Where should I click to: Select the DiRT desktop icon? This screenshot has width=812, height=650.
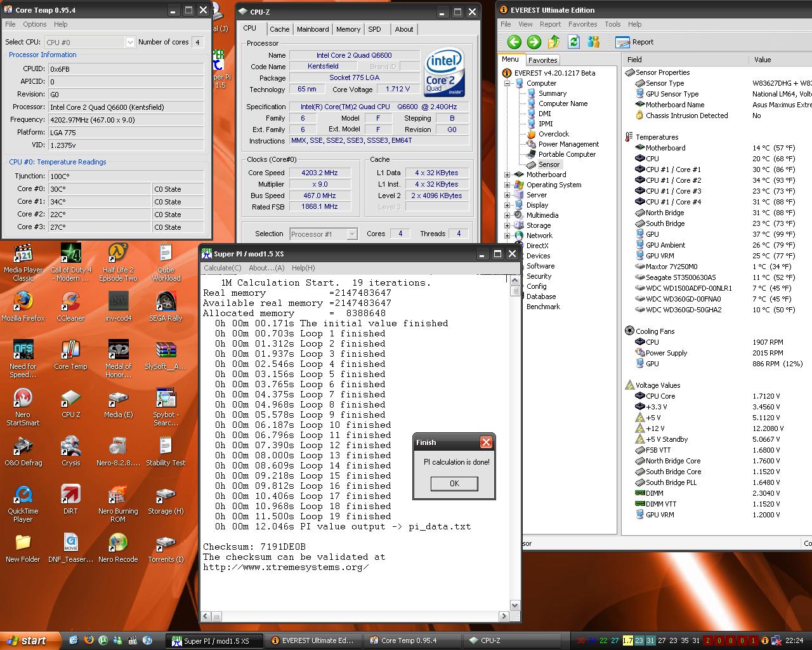coord(70,499)
